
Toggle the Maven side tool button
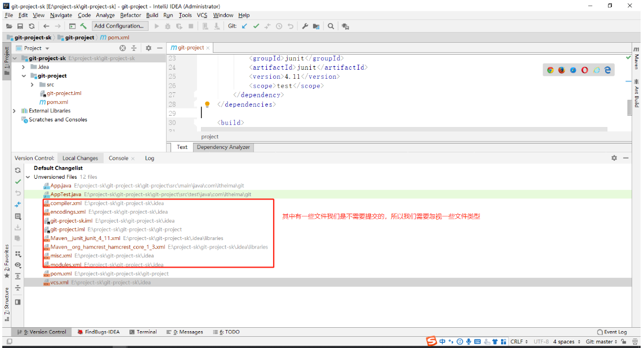tap(636, 58)
